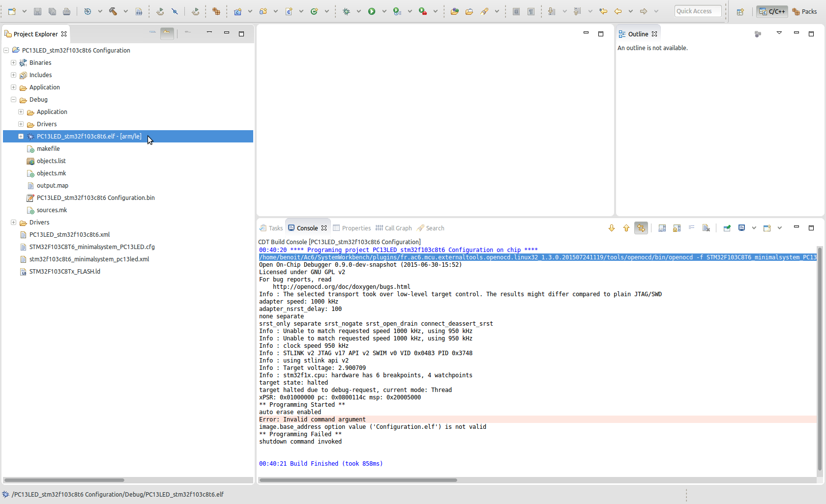Select the C/C++ perspective button
Image resolution: width=826 pixels, height=504 pixels.
point(772,11)
